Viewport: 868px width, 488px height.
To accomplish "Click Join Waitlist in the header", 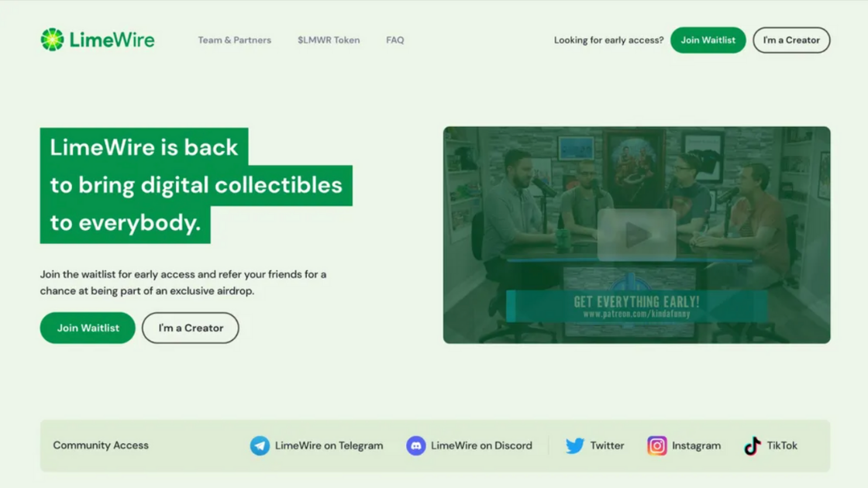I will click(708, 40).
